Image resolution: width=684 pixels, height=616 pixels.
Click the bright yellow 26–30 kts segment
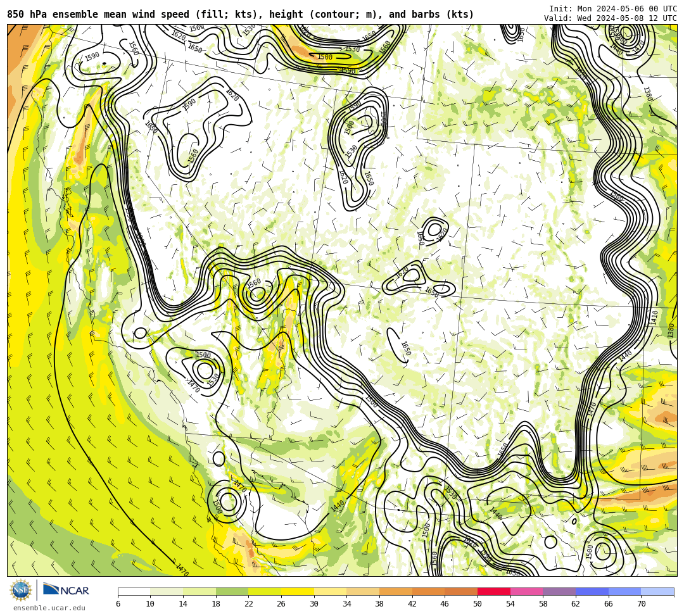click(298, 591)
